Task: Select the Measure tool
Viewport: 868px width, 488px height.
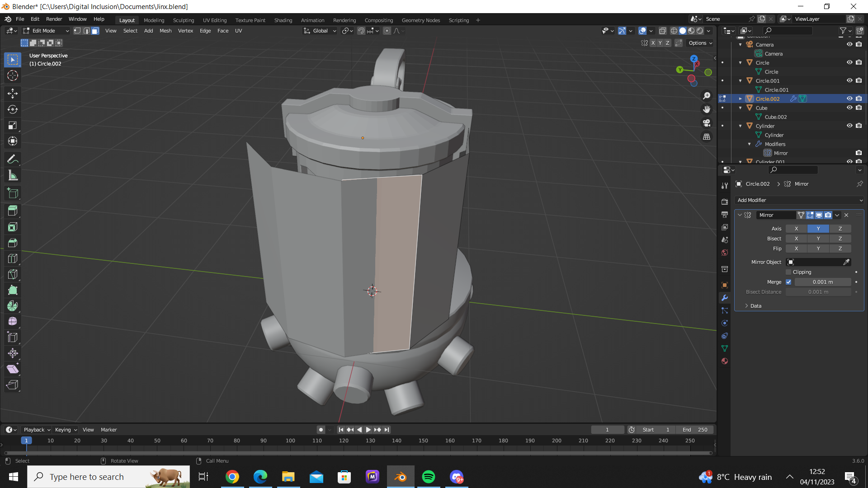Action: [13, 175]
